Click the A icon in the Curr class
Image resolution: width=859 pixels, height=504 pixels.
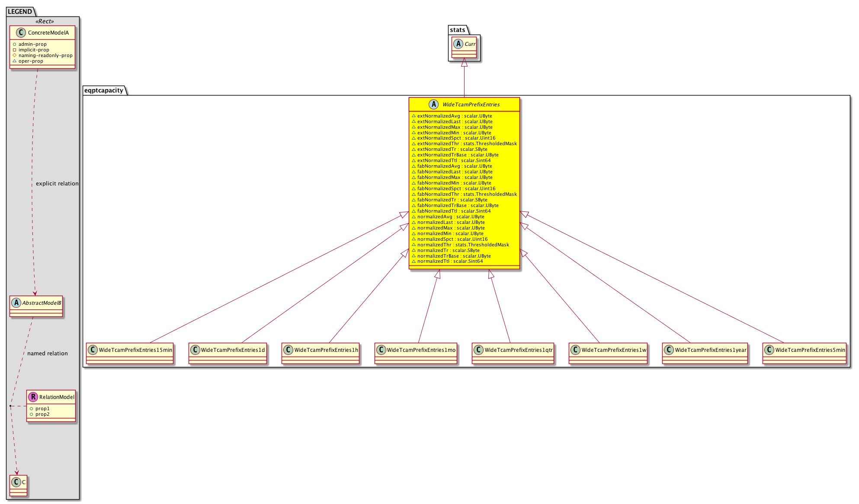tap(458, 44)
